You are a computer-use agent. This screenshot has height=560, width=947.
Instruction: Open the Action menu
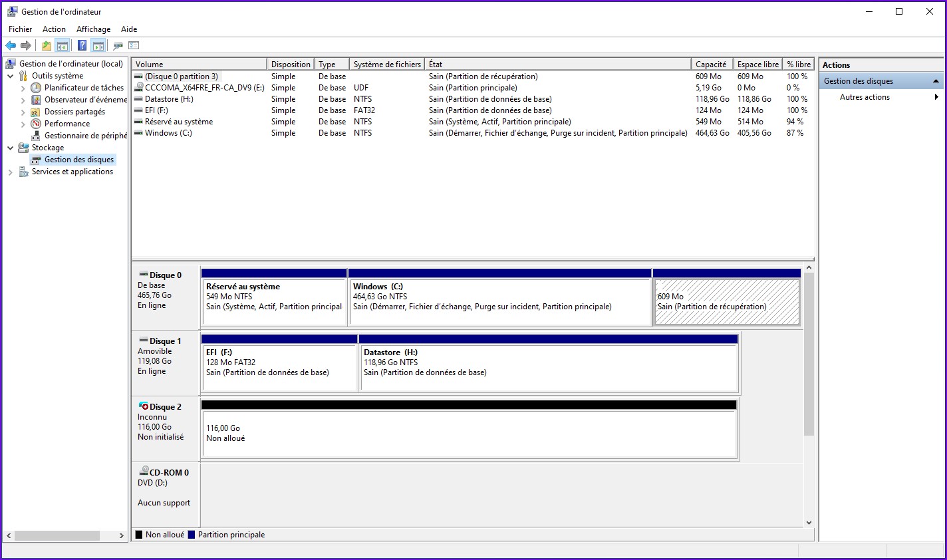(x=54, y=29)
